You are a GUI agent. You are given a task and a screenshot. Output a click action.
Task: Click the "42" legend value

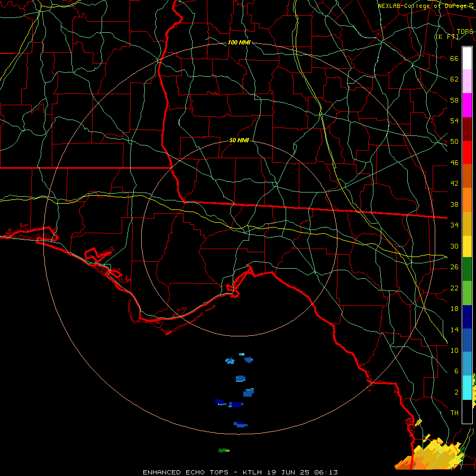(454, 184)
